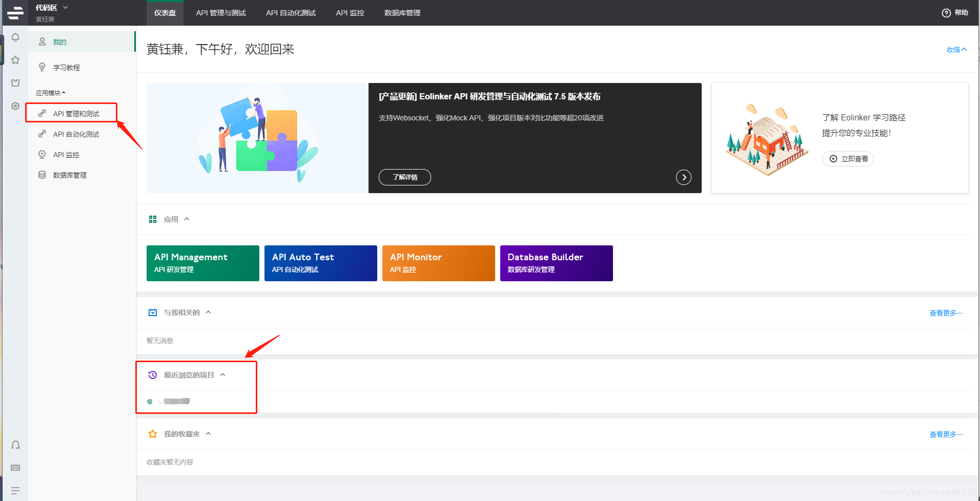The width and height of the screenshot is (980, 501).
Task: Open the API Management card
Action: [x=203, y=263]
